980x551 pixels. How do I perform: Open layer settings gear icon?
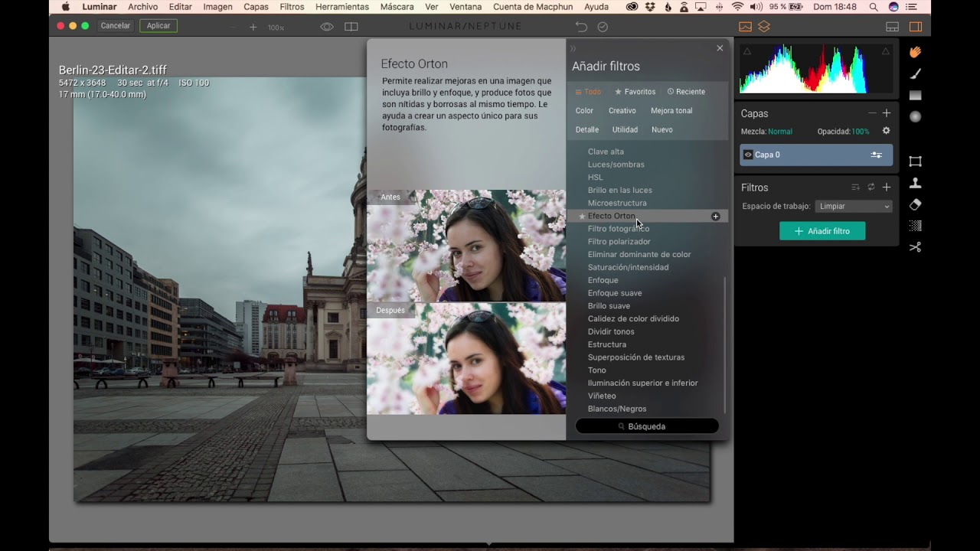(886, 131)
